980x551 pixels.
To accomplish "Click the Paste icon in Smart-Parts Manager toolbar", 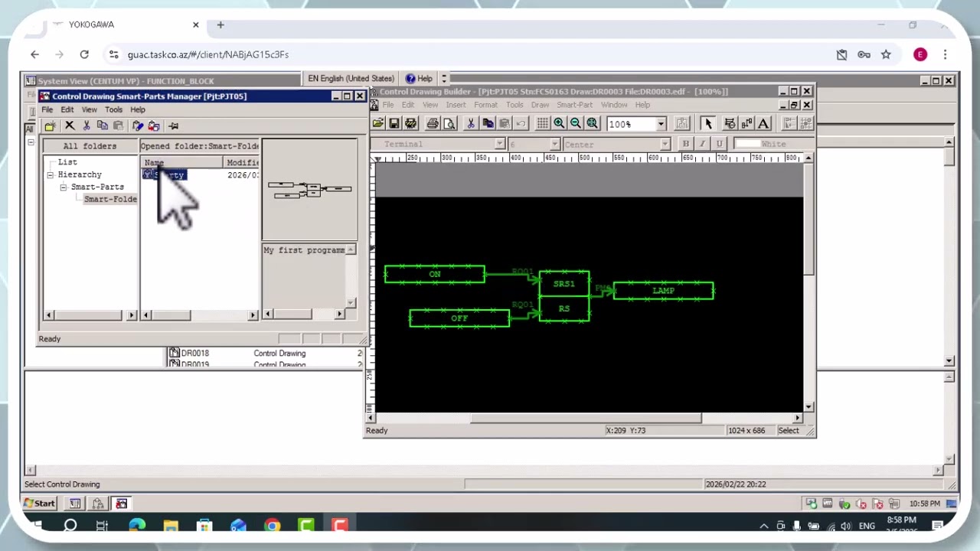I will click(119, 126).
